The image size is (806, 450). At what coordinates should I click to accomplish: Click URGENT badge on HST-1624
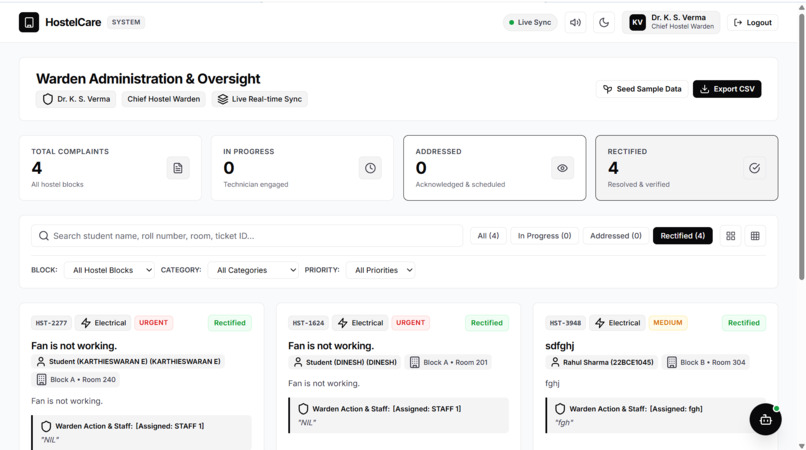tap(410, 322)
